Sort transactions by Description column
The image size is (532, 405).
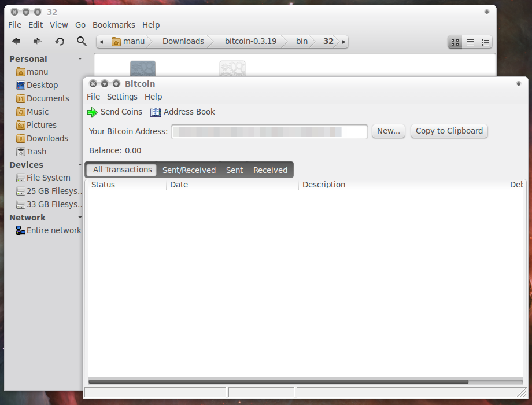tap(388, 185)
